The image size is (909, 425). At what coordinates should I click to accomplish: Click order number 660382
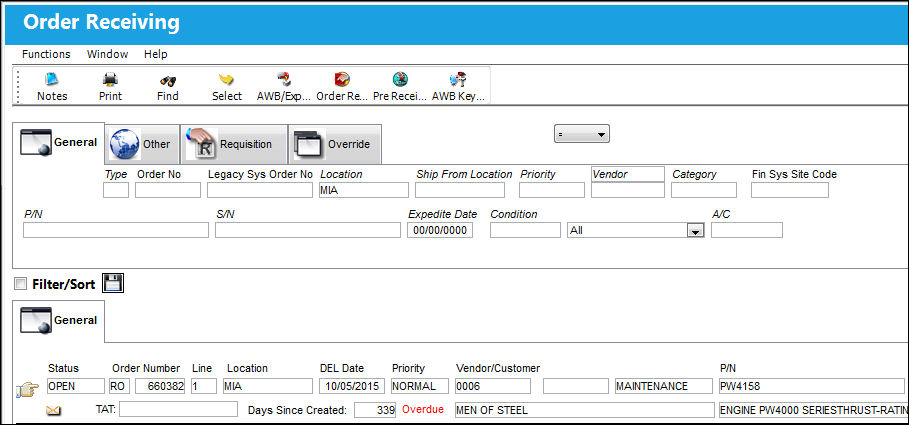coord(160,386)
